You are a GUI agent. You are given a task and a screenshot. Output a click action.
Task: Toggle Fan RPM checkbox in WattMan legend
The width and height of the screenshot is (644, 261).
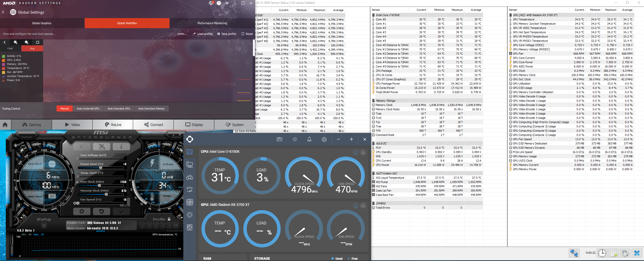(4, 72)
